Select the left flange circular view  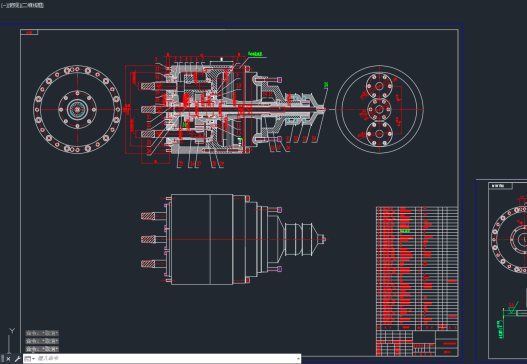pyautogui.click(x=77, y=109)
